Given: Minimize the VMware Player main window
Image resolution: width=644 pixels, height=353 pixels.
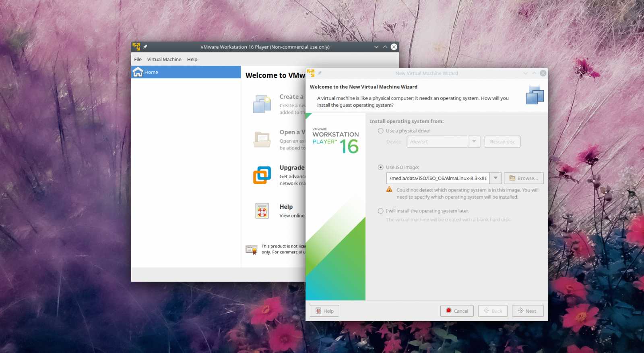Looking at the screenshot, I should [376, 47].
